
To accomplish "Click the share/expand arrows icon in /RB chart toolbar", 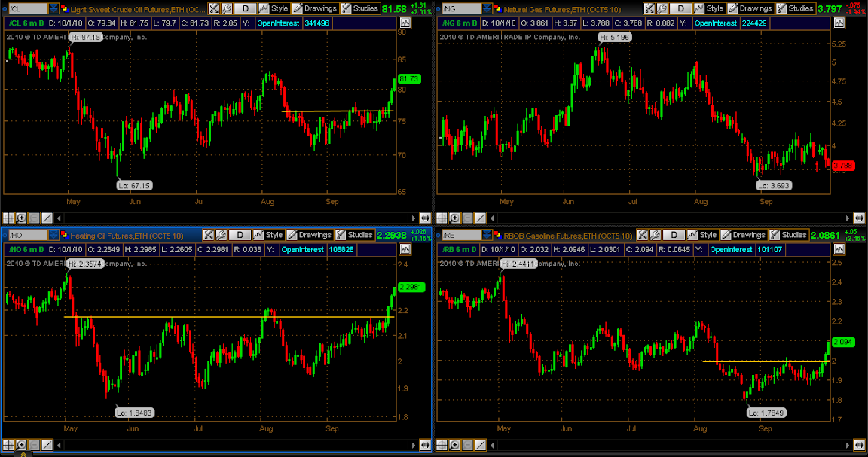I will pos(642,235).
